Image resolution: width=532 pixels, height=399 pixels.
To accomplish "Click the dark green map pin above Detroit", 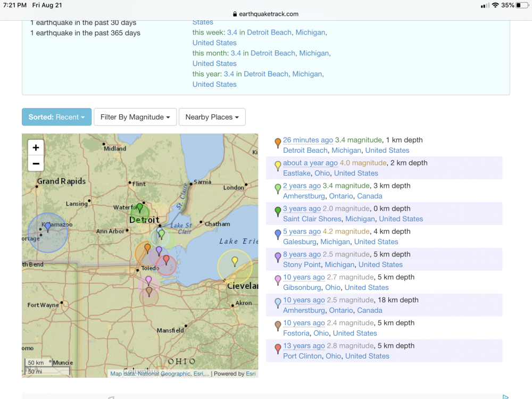I will coord(139,208).
